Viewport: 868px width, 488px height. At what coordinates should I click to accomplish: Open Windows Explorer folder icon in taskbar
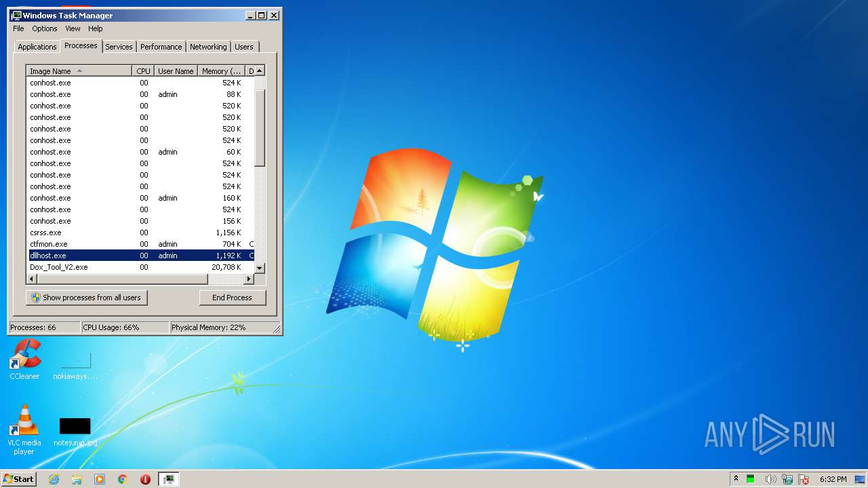point(77,479)
